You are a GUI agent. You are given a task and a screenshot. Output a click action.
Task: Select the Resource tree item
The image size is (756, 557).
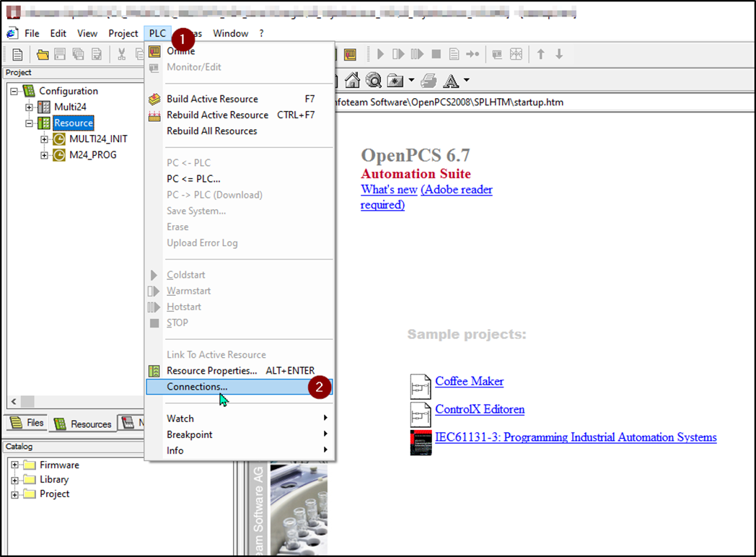click(74, 123)
